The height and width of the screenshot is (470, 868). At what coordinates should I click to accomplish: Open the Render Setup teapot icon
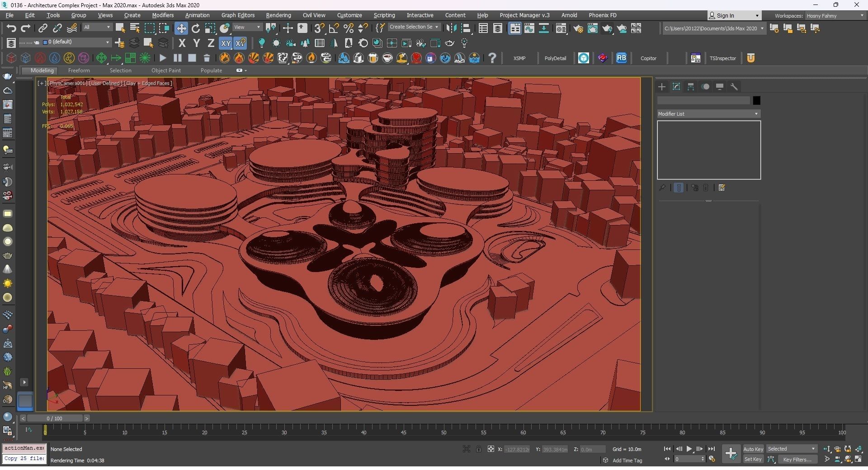(x=578, y=28)
